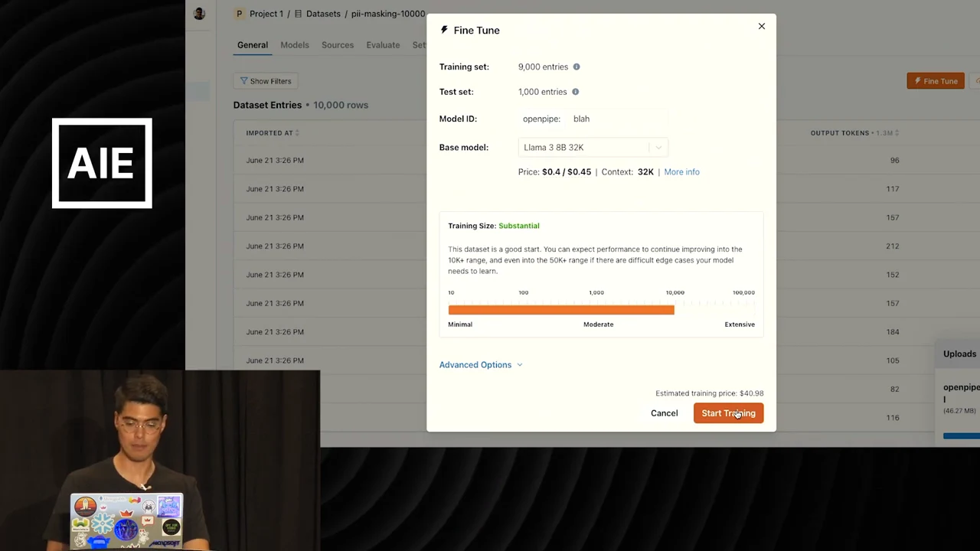Click 'Training Size: Substantial' label
Image resolution: width=980 pixels, height=551 pixels.
(494, 226)
